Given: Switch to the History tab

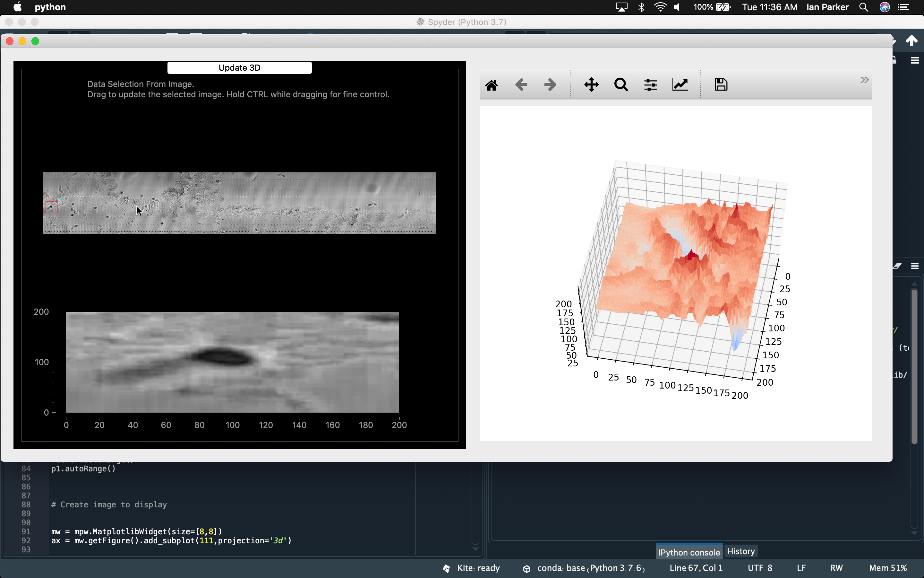Looking at the screenshot, I should 741,551.
